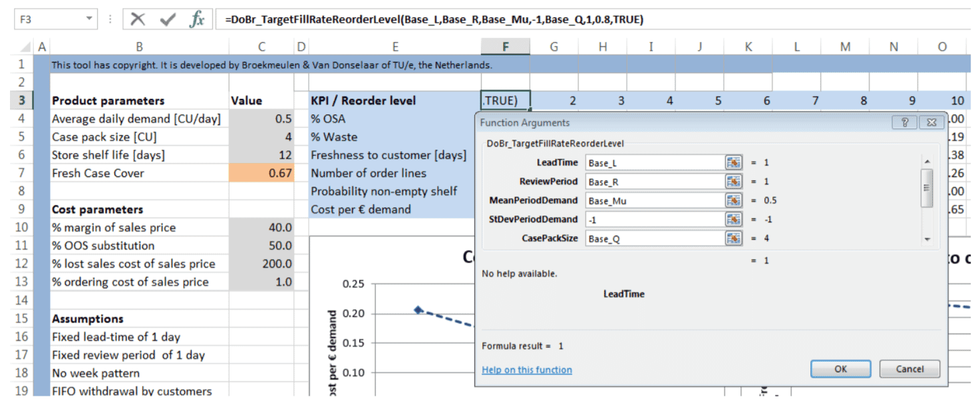Click the LeadTime field containing Base_L
Viewport: 980px width, 405px height.
coord(655,163)
